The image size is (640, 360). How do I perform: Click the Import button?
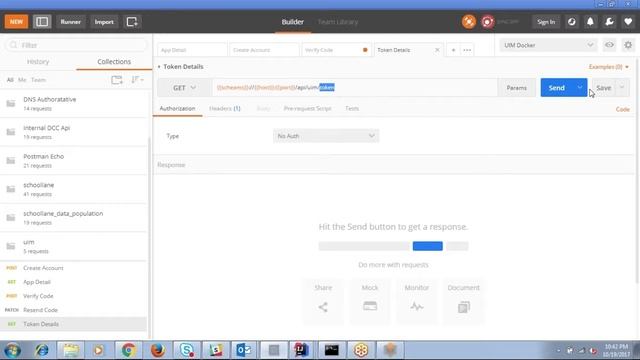point(104,22)
